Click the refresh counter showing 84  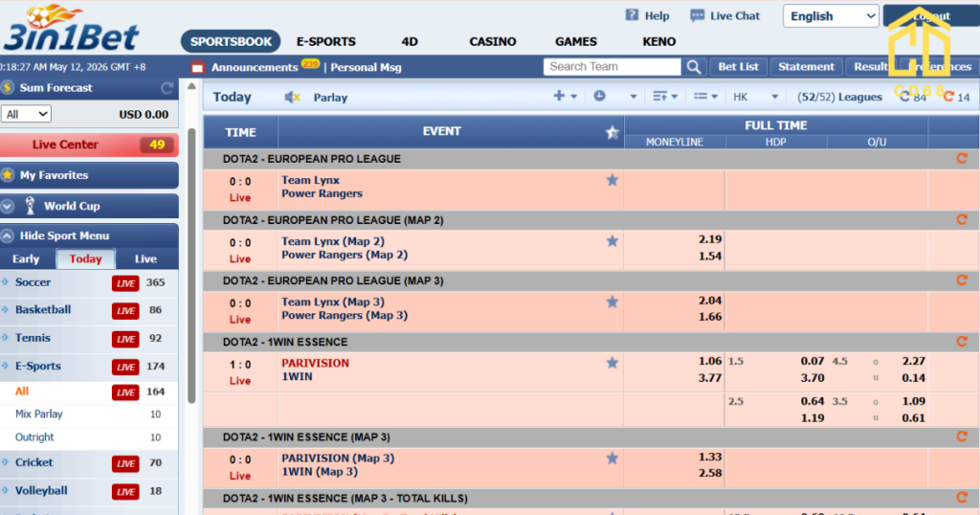click(912, 97)
